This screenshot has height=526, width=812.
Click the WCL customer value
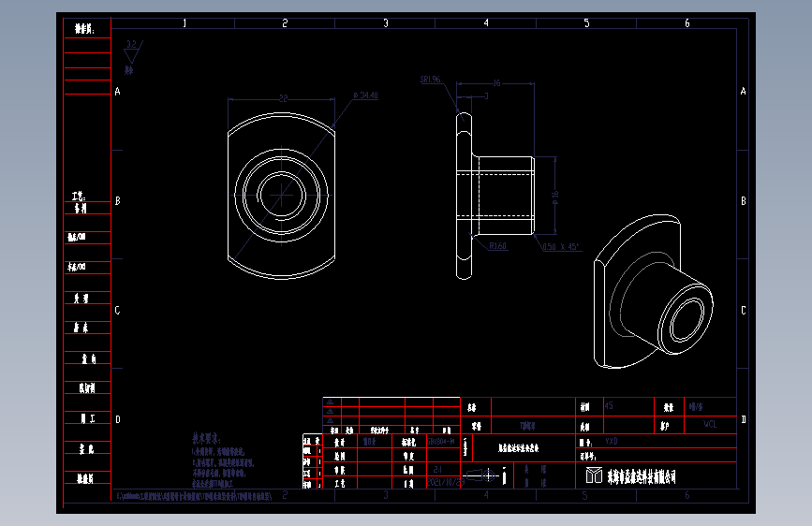[710, 425]
